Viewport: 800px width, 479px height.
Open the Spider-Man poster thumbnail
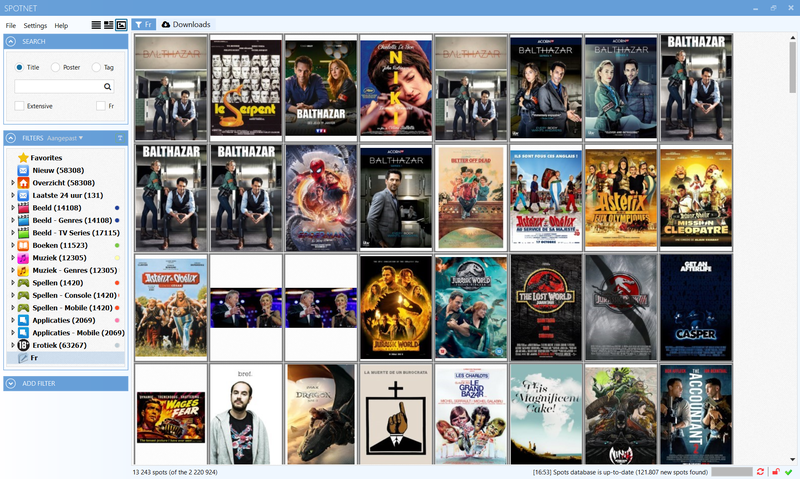[321, 197]
